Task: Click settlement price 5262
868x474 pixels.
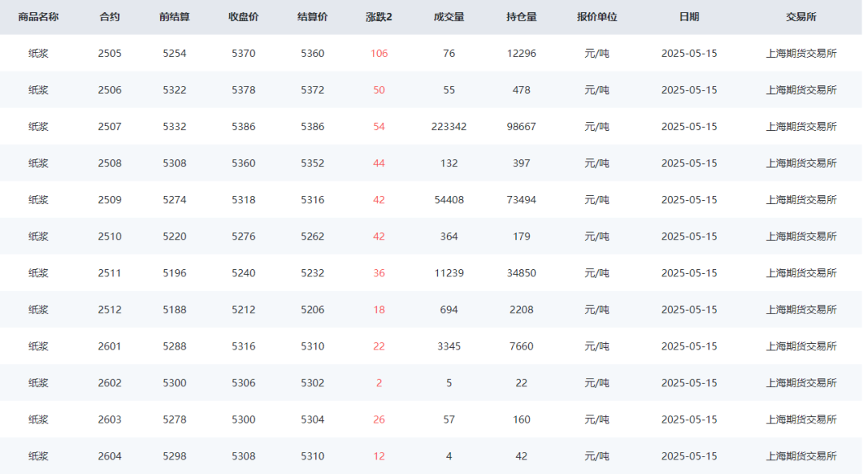Action: [312, 237]
